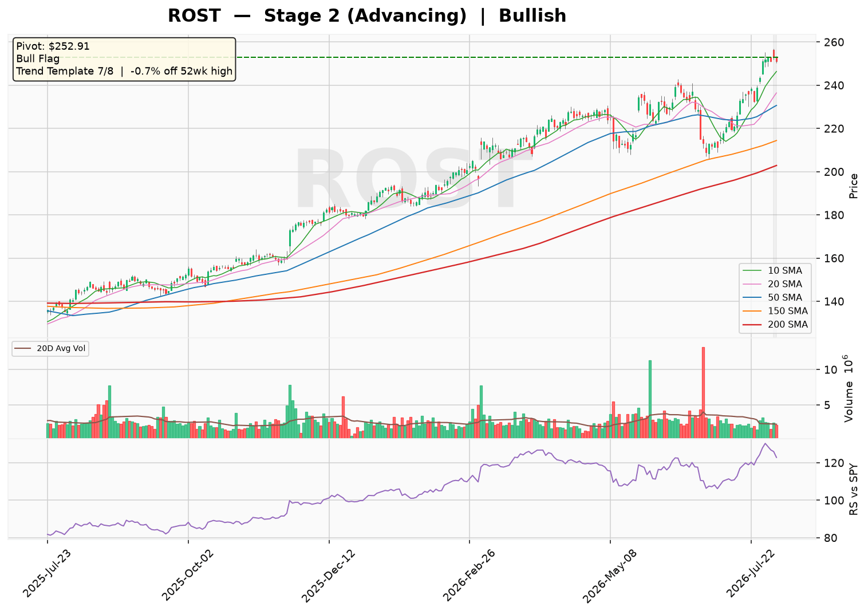Select the "Pivot: $252.91" annotation line
Image resolution: width=868 pixels, height=614 pixels.
pos(53,46)
